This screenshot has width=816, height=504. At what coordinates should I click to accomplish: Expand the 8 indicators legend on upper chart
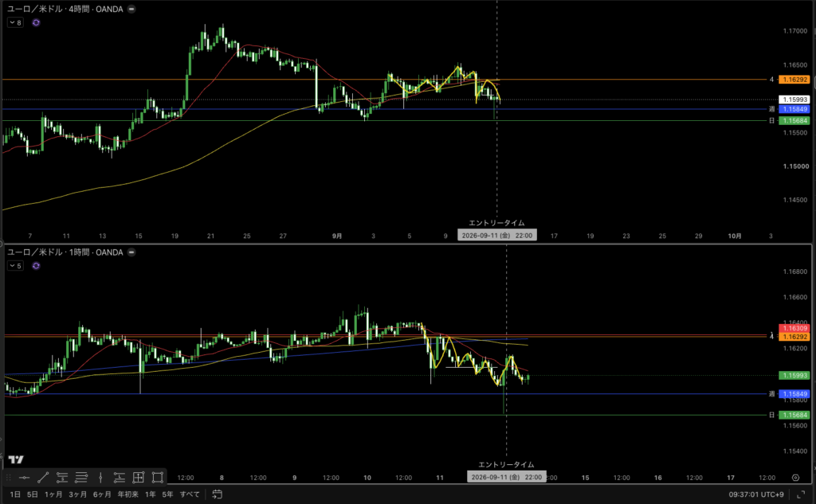tap(15, 22)
